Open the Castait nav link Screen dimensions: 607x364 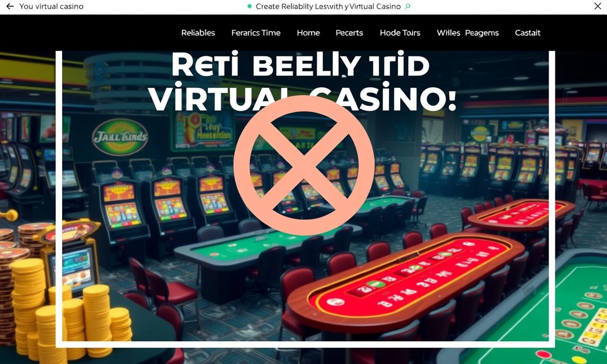tap(528, 33)
